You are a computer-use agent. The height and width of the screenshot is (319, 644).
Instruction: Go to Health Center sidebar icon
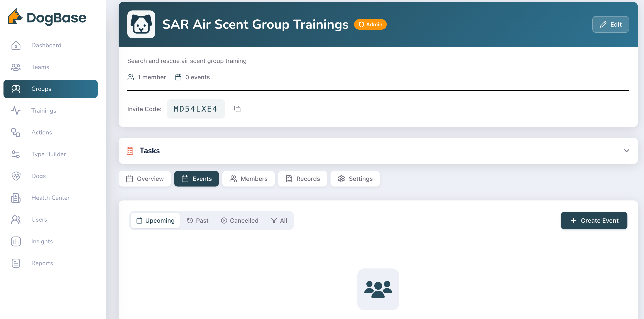pyautogui.click(x=16, y=198)
